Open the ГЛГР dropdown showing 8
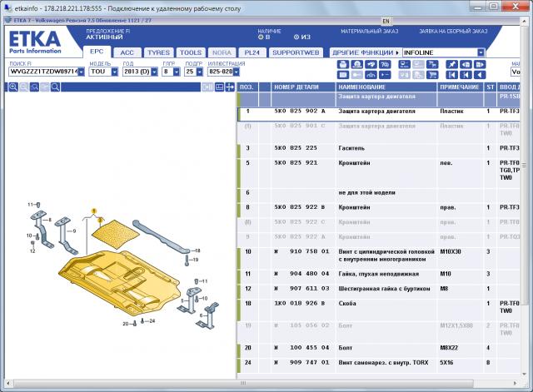 point(176,72)
